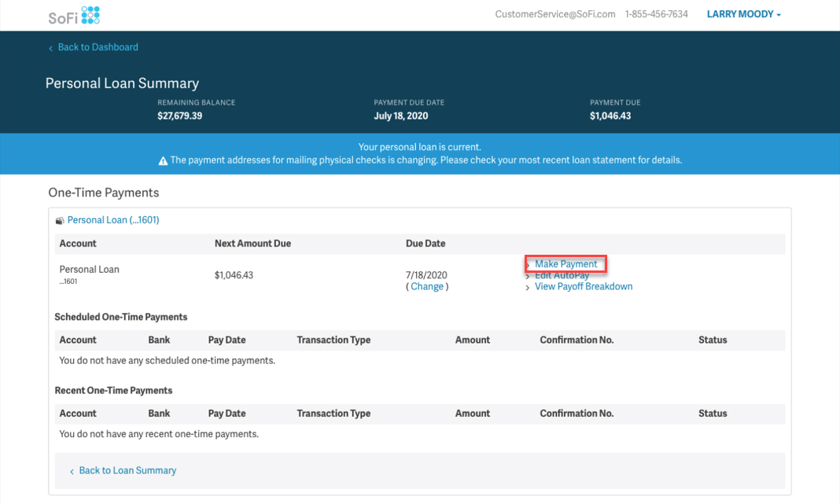Click Pay Date header in Scheduled One-Time Payments
Screen dimensions: 840x504
(227, 340)
